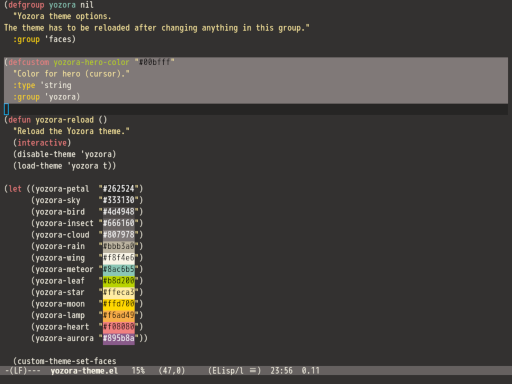Click the defgroup keyword on first line
512x384 pixels.
click(x=26, y=5)
